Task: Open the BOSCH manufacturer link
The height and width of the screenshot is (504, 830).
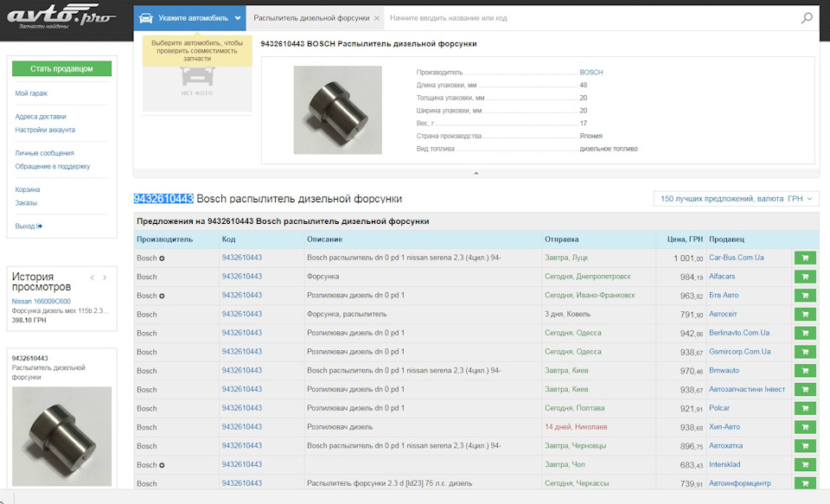Action: point(591,73)
